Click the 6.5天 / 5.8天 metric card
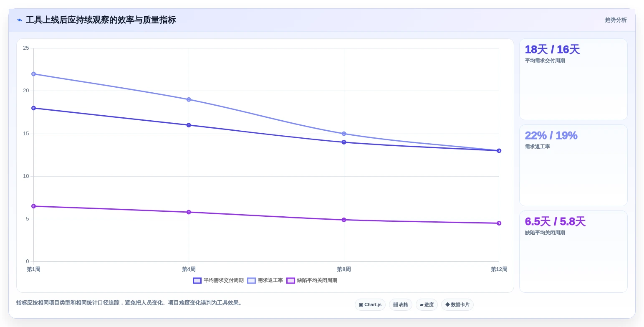The image size is (644, 327). [573, 252]
